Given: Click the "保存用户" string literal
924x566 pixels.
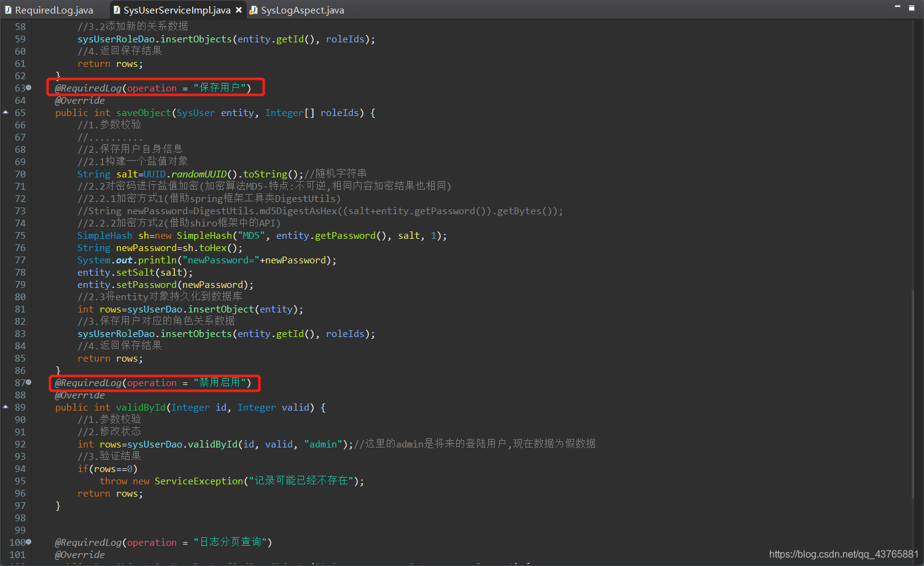Looking at the screenshot, I should 220,88.
